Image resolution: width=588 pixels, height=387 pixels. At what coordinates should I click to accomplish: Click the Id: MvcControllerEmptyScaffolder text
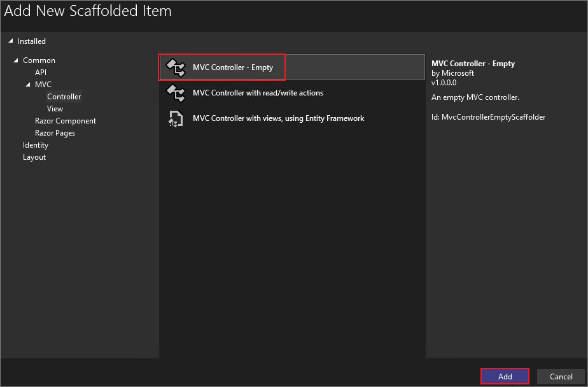pos(488,117)
